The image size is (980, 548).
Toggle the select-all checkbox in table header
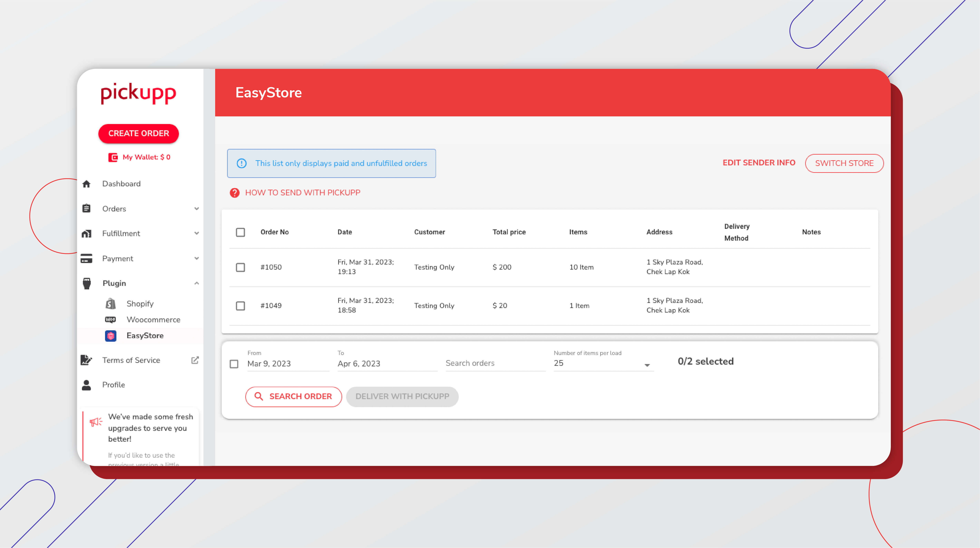pos(240,232)
